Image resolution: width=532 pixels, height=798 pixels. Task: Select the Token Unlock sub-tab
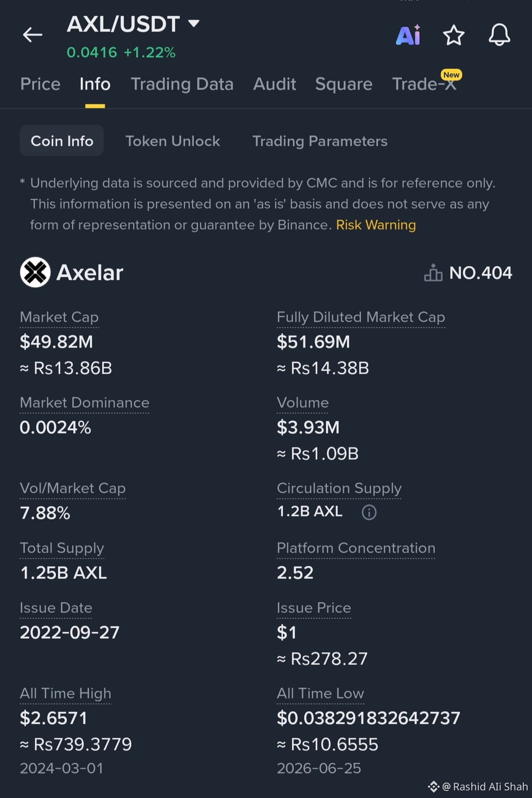(173, 141)
